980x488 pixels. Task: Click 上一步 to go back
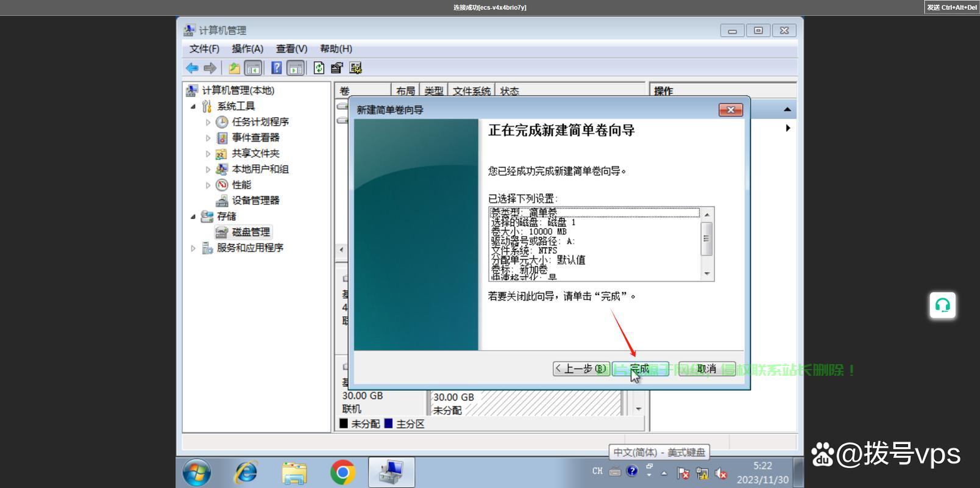pyautogui.click(x=581, y=369)
